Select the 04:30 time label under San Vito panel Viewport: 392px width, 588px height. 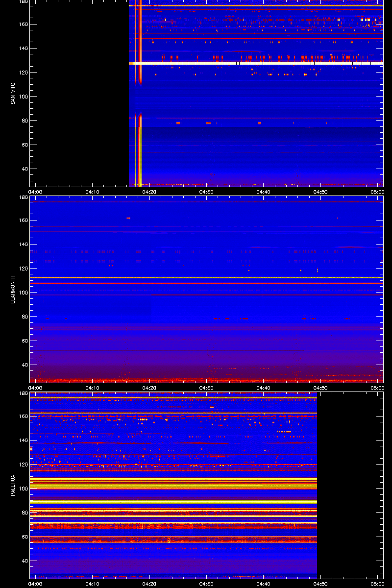(x=207, y=192)
